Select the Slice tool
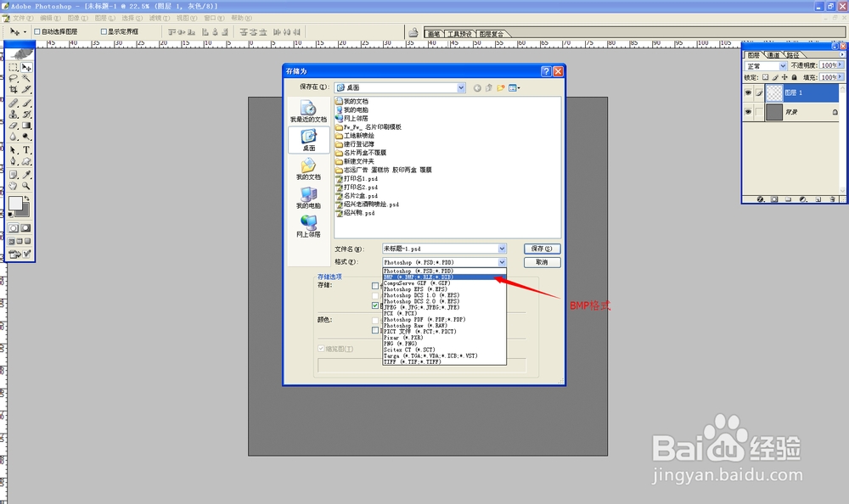The height and width of the screenshot is (504, 849). coord(26,89)
